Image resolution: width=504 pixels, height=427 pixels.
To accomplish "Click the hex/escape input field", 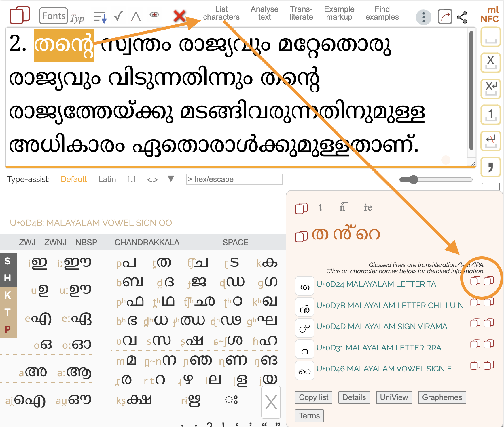I will coord(234,179).
